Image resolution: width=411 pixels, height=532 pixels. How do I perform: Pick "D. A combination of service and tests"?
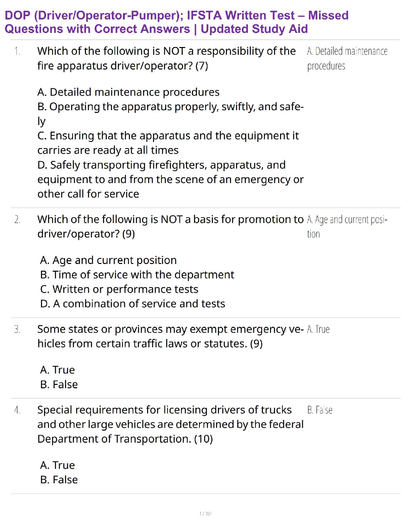point(133,304)
